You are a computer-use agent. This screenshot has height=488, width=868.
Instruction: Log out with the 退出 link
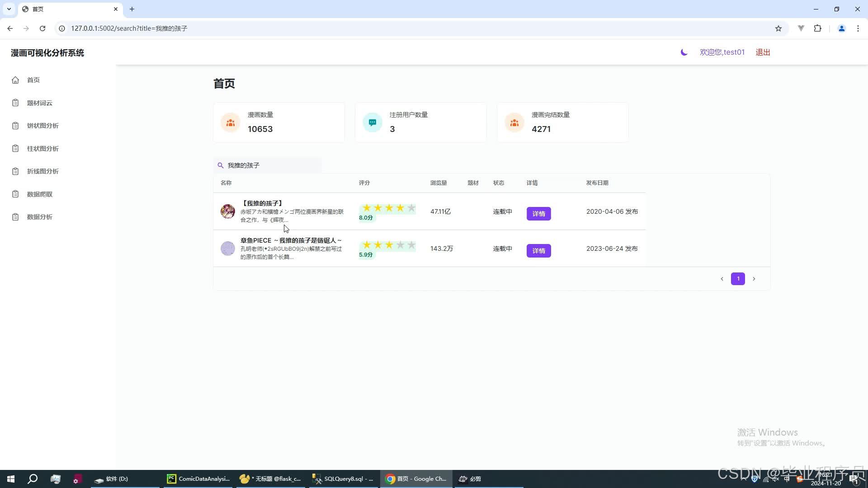(x=763, y=52)
